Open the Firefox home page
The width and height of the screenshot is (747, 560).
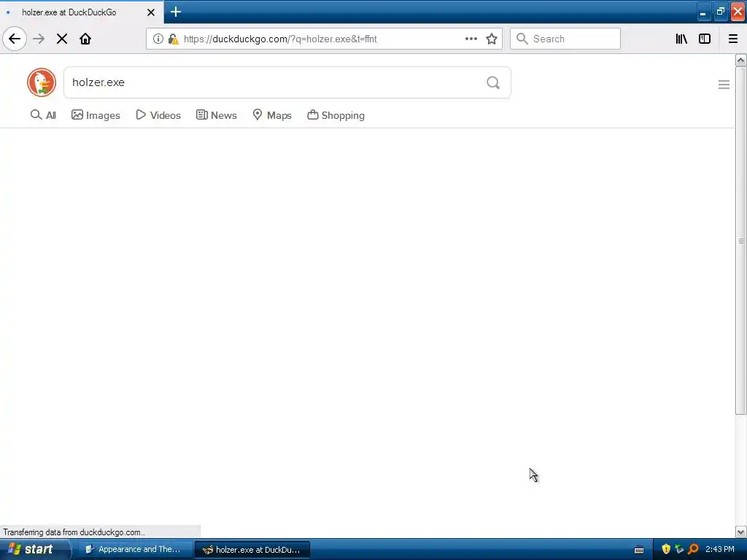(85, 39)
